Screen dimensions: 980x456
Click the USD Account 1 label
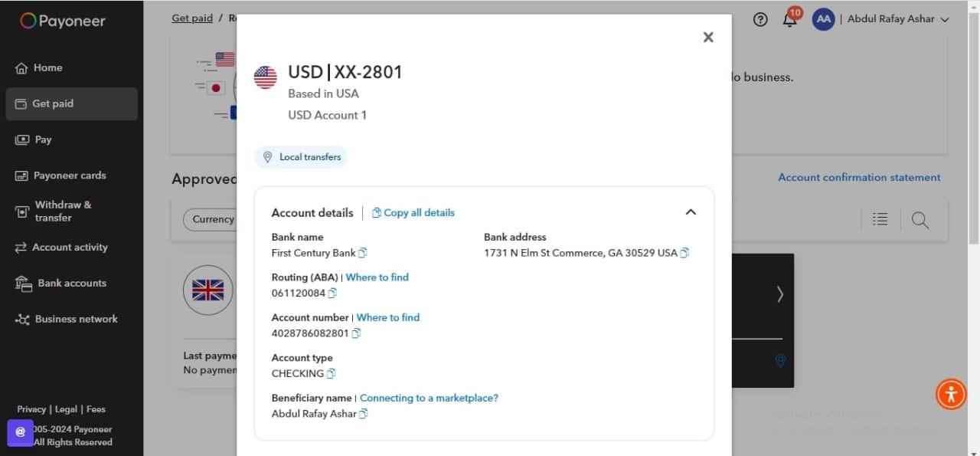[328, 115]
